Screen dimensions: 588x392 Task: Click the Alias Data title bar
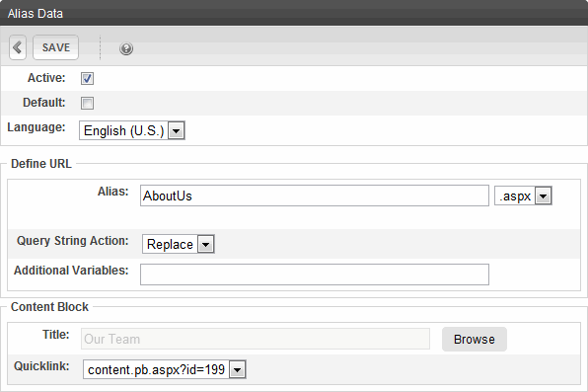[294, 13]
